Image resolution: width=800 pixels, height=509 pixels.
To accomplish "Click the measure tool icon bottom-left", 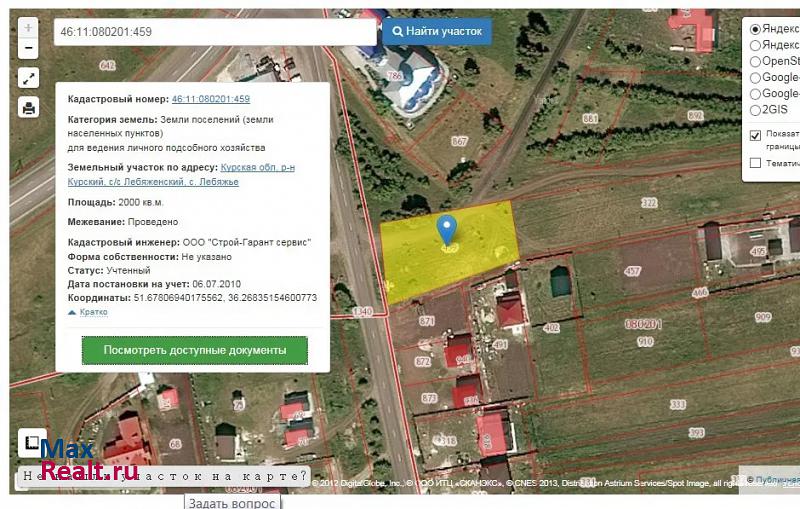I will pyautogui.click(x=32, y=443).
